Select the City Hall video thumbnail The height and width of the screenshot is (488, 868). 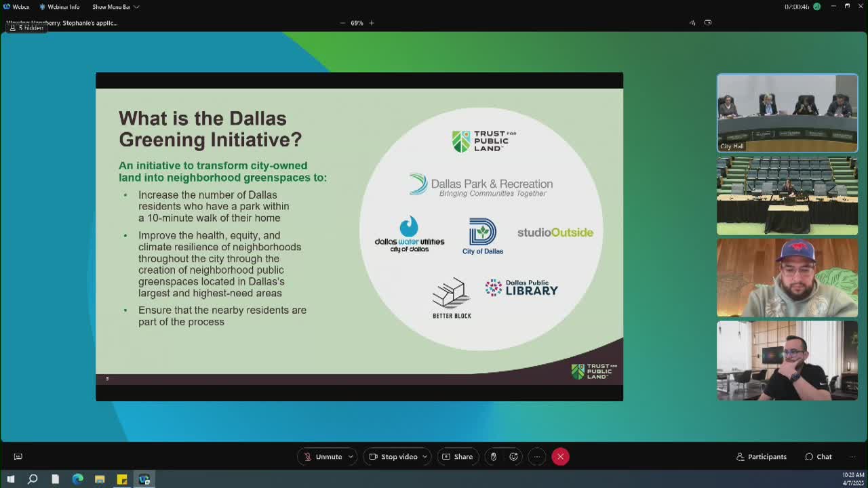[x=787, y=113]
